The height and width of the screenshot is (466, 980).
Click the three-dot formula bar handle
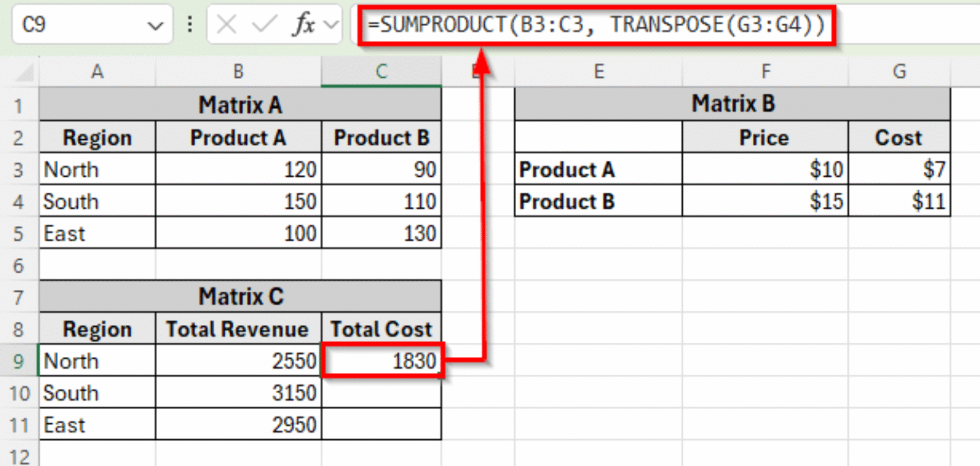(x=189, y=25)
